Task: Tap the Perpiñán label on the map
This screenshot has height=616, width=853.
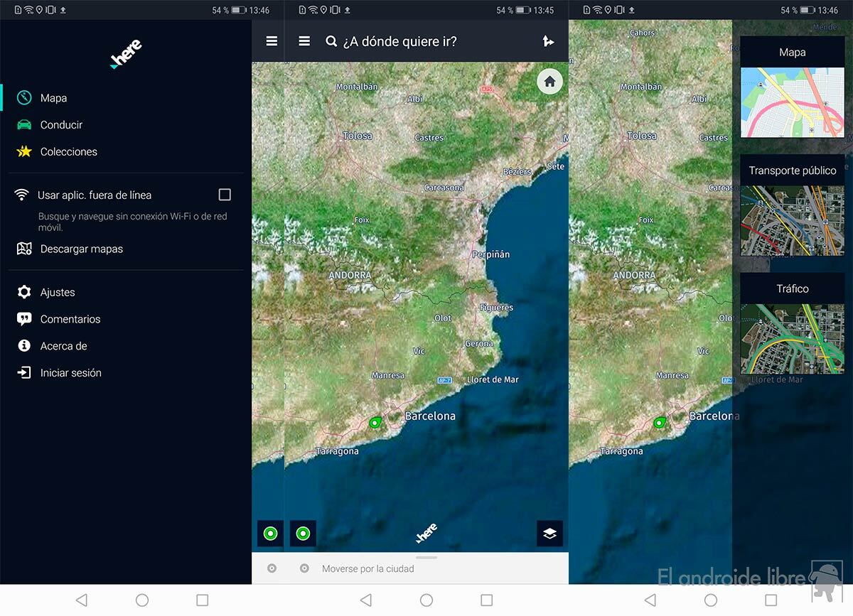Action: (x=491, y=254)
